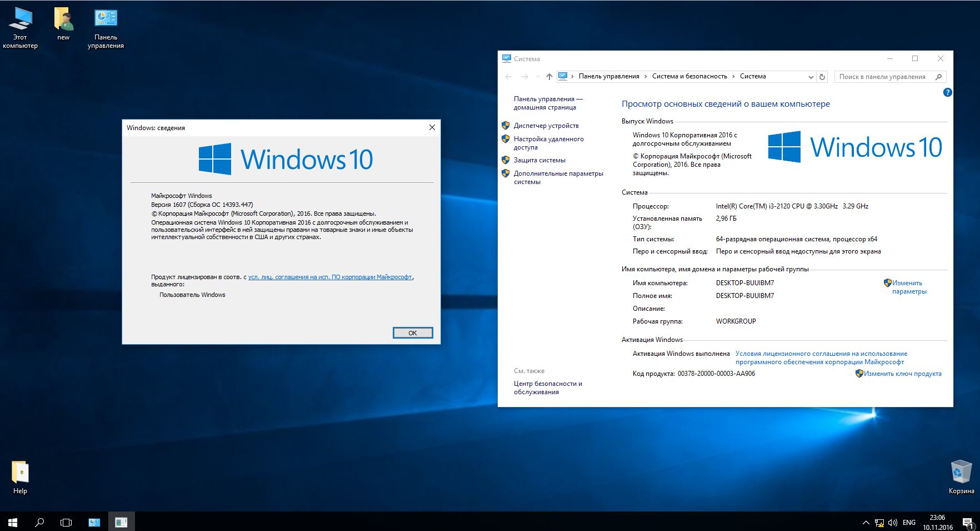
Task: Open Диспетчер устройств link
Action: pos(546,126)
